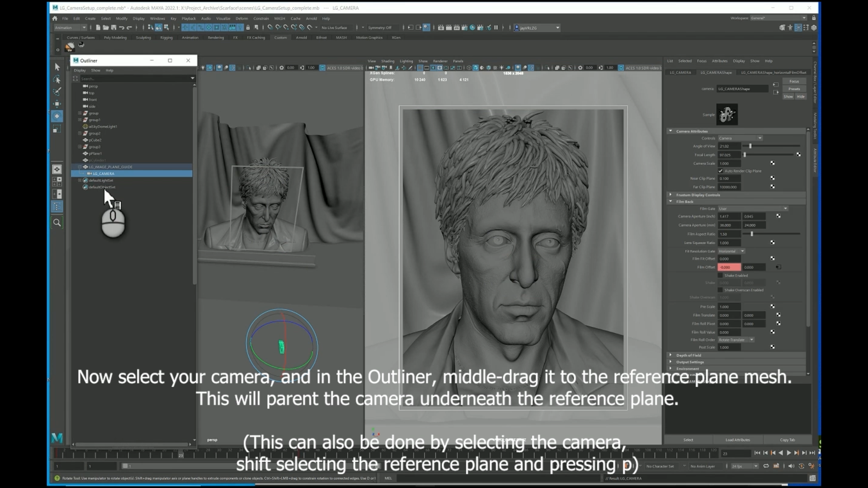Click the Sample swatch thumbnail
The height and width of the screenshot is (488, 868).
tap(727, 114)
